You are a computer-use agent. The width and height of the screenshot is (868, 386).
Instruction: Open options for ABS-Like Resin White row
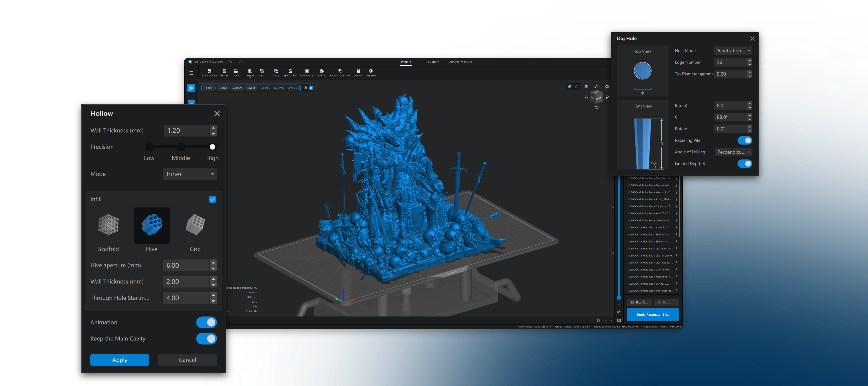(677, 213)
